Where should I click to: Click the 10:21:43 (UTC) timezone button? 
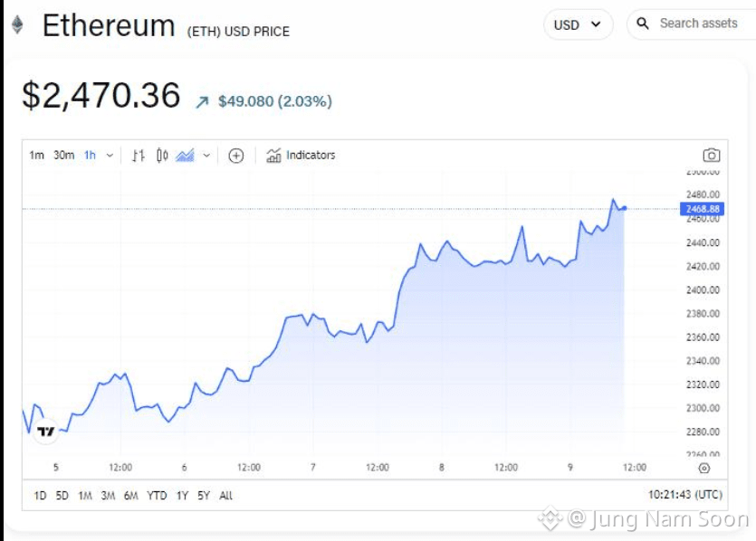tap(684, 494)
